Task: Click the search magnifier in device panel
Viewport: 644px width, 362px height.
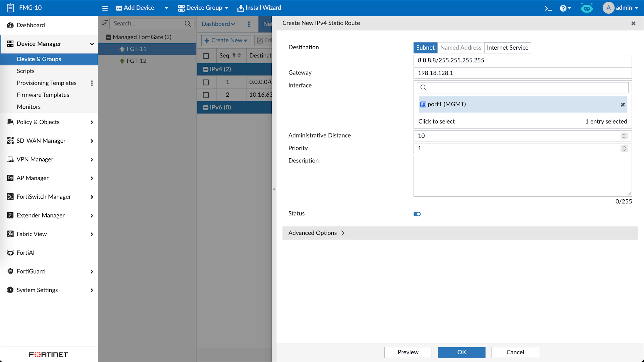Action: click(x=187, y=23)
